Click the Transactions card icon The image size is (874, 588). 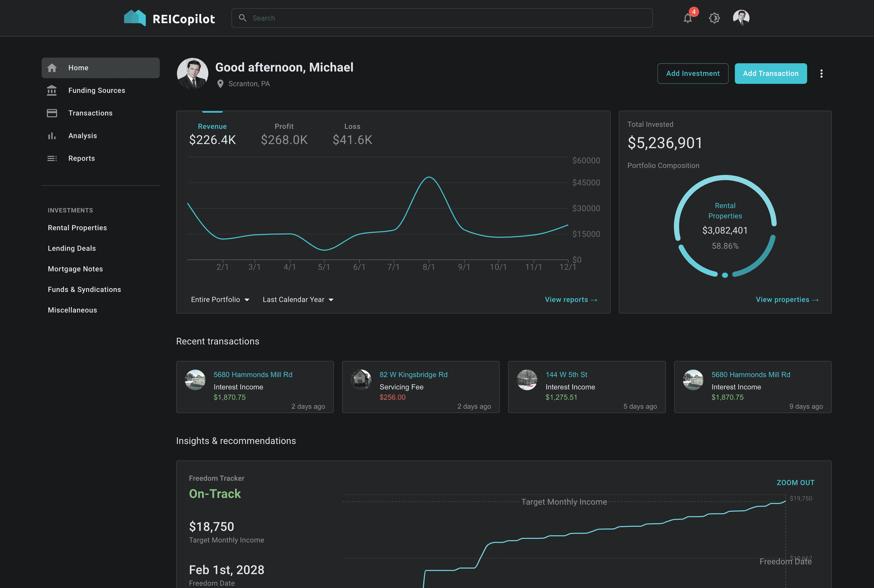tap(52, 113)
